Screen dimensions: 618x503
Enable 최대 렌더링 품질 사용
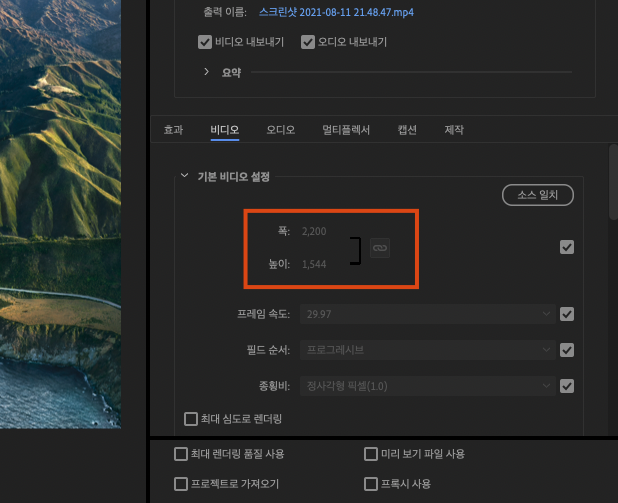181,454
